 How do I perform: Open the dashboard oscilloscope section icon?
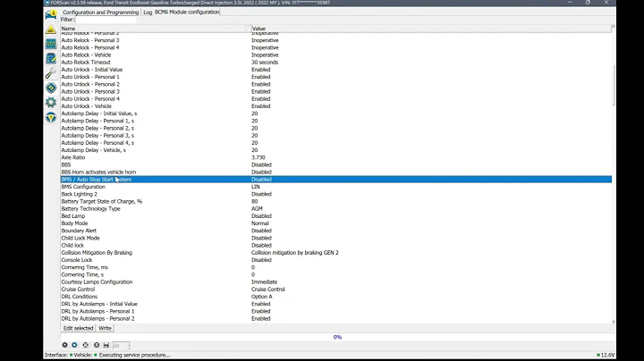(51, 44)
